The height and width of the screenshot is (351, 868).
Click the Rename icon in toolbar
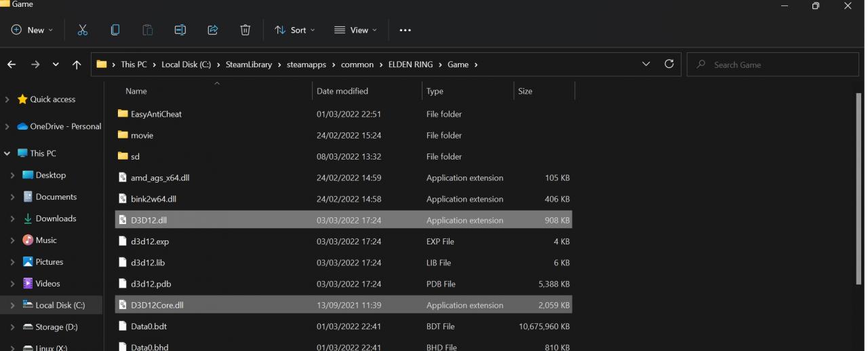point(180,30)
